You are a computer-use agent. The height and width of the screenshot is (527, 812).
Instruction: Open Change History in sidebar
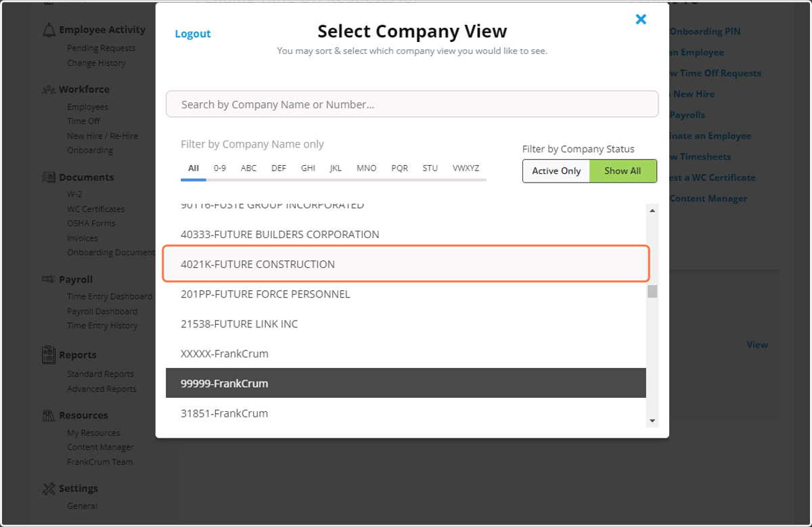pyautogui.click(x=96, y=63)
